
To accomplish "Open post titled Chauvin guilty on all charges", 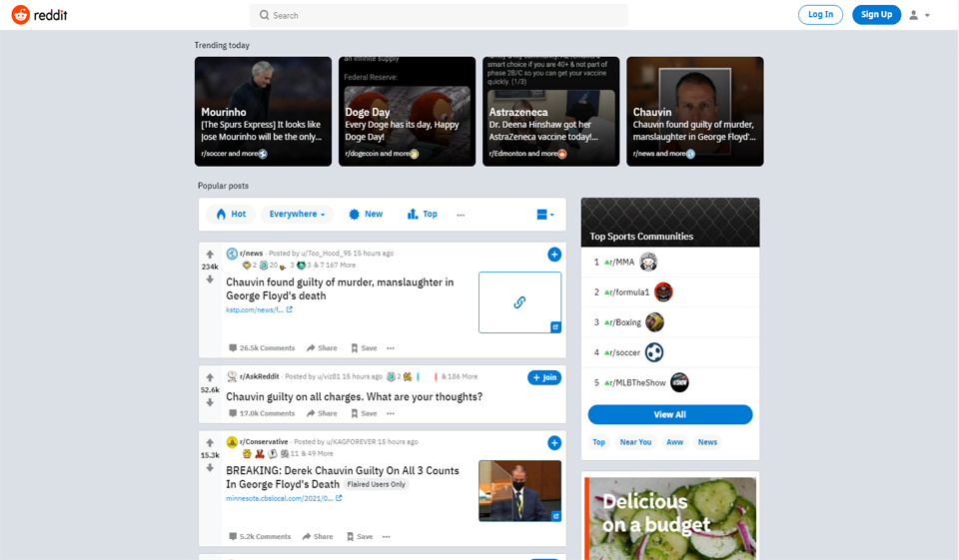I will pyautogui.click(x=354, y=396).
